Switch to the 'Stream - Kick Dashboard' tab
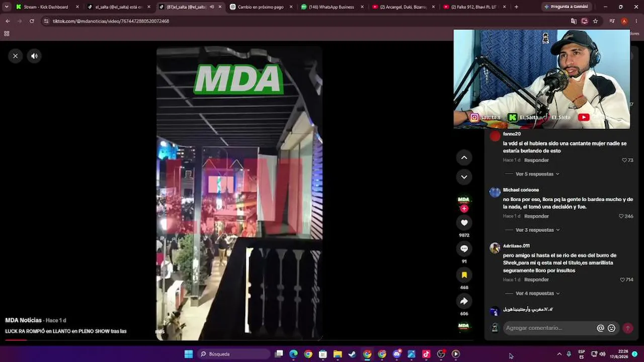This screenshot has height=362, width=644. click(47, 7)
